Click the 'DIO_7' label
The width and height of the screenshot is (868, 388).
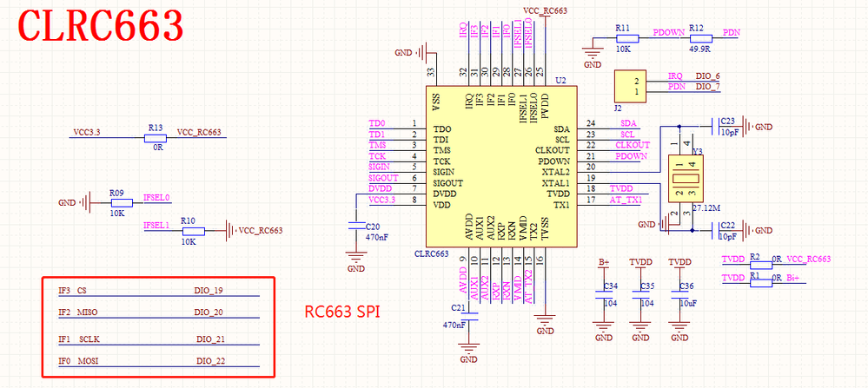(707, 87)
